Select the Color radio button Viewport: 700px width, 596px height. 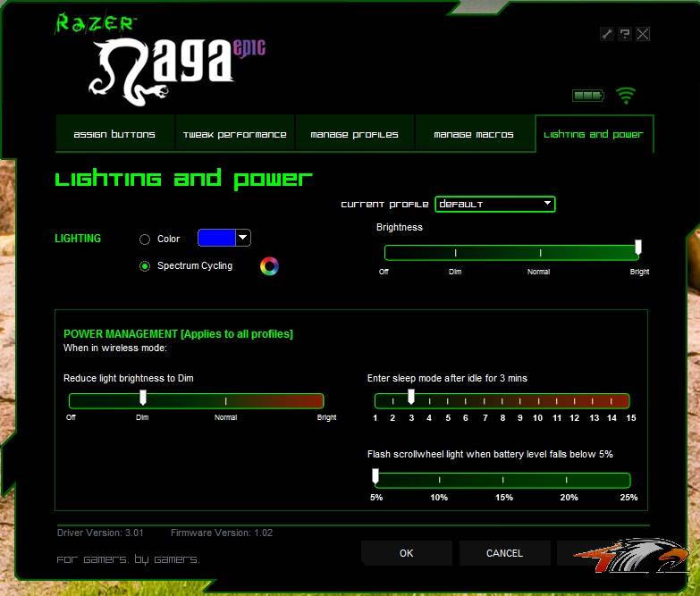(145, 239)
